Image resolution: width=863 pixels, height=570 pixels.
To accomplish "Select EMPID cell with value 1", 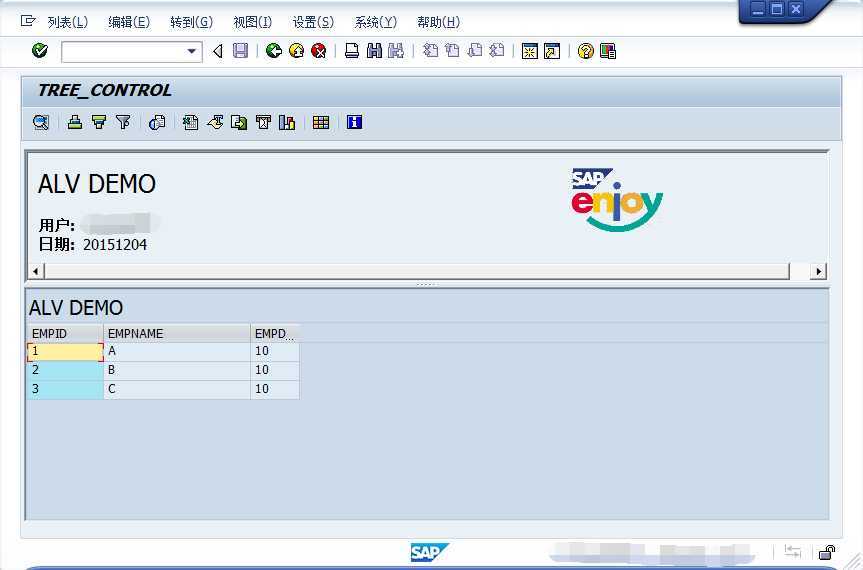I will [x=65, y=351].
